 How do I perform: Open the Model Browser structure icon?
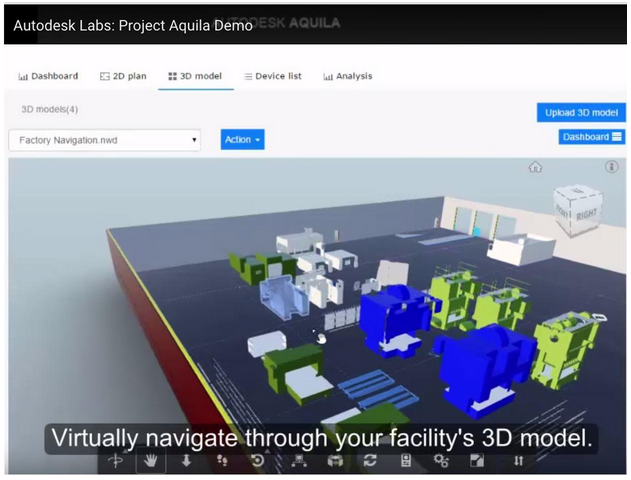[299, 461]
